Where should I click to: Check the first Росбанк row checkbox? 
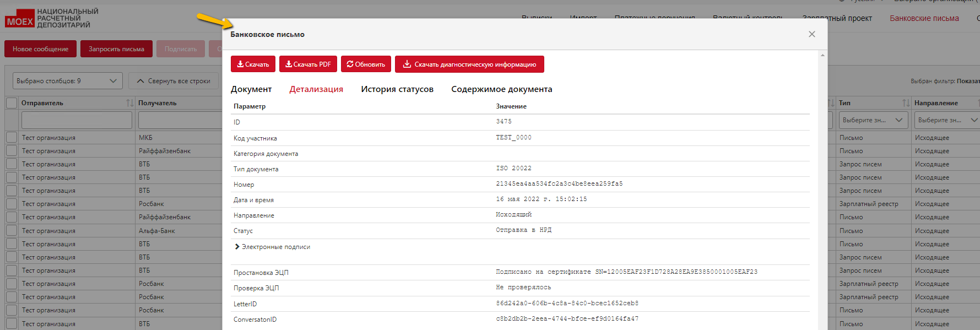coord(12,204)
